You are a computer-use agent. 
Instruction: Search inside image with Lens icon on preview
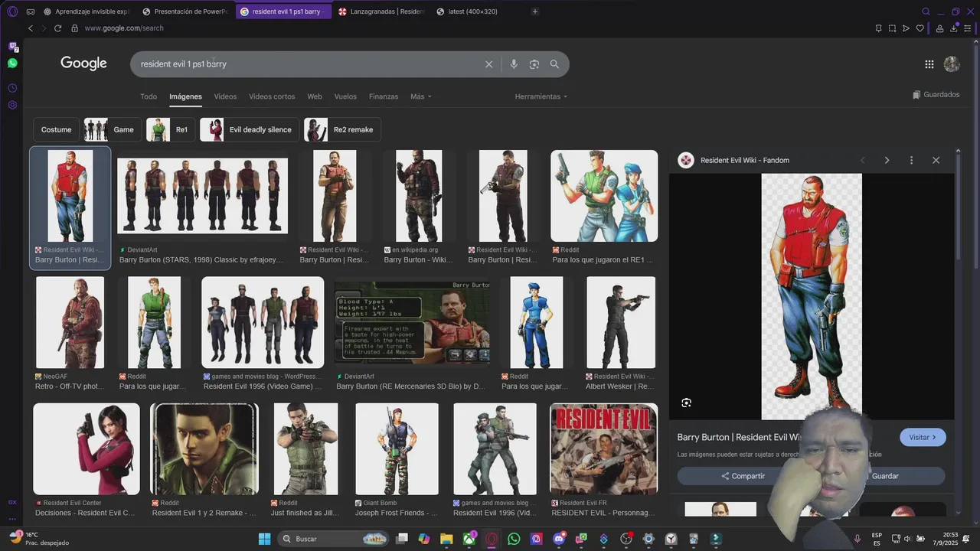point(686,403)
